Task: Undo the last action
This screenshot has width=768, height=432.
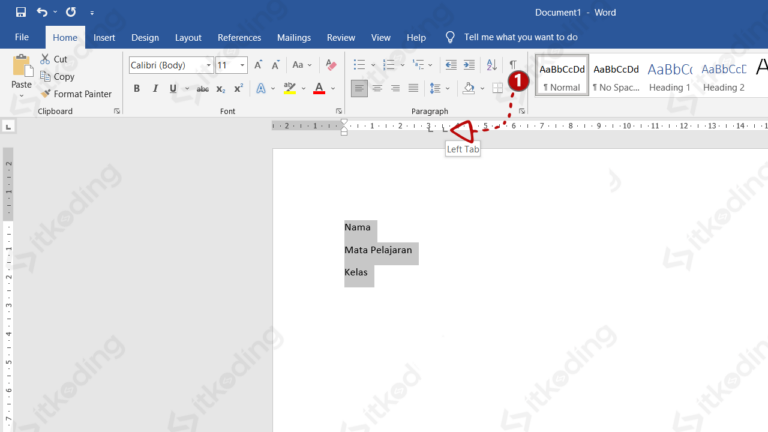Action: (42, 12)
